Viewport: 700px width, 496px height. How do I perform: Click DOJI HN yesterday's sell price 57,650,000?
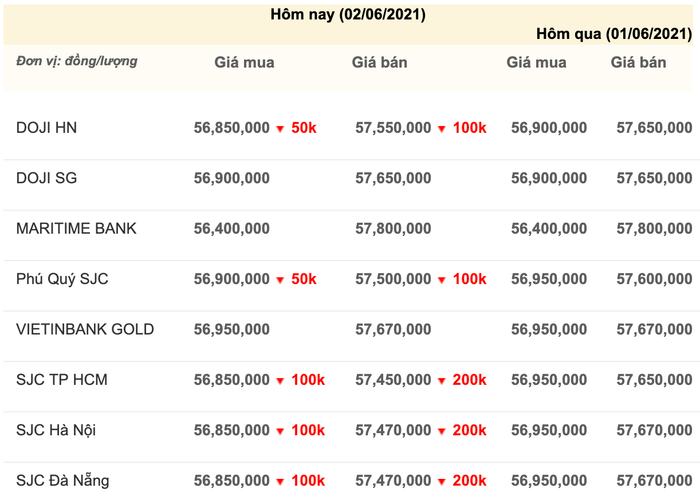tap(654, 128)
